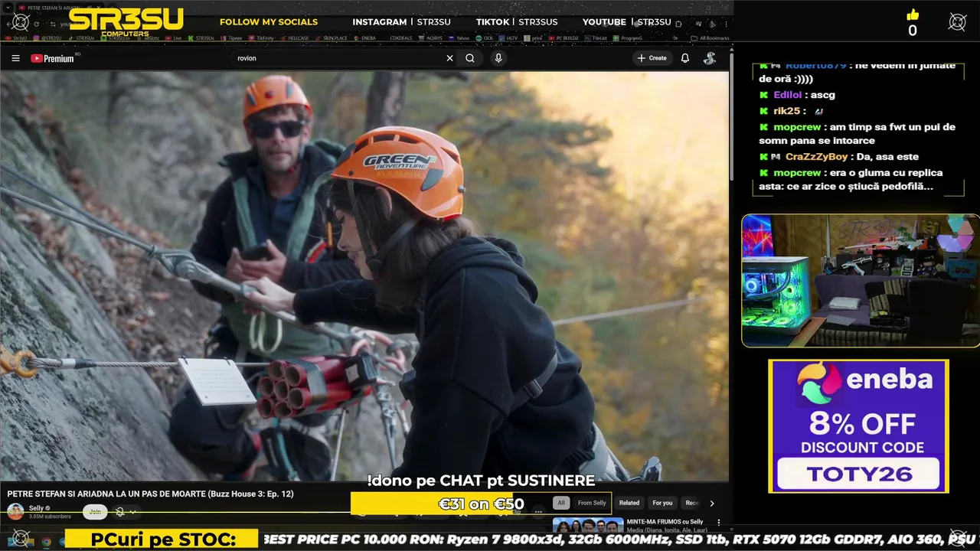This screenshot has height=551, width=980.
Task: Click the TOTY26 discount code
Action: (858, 474)
